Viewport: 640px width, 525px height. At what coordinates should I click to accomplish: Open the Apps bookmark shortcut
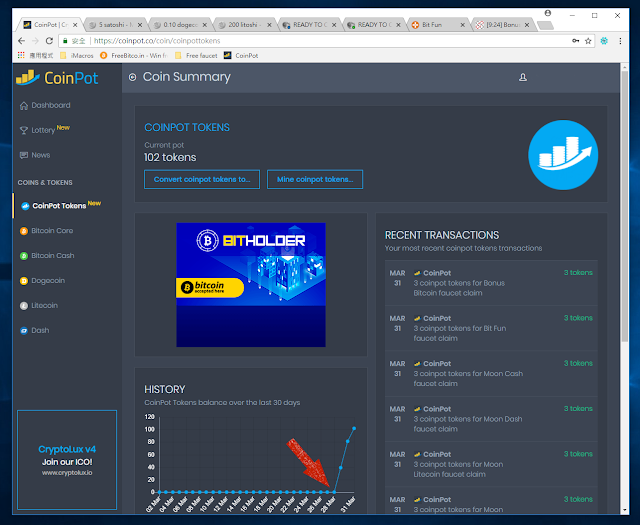click(x=36, y=55)
